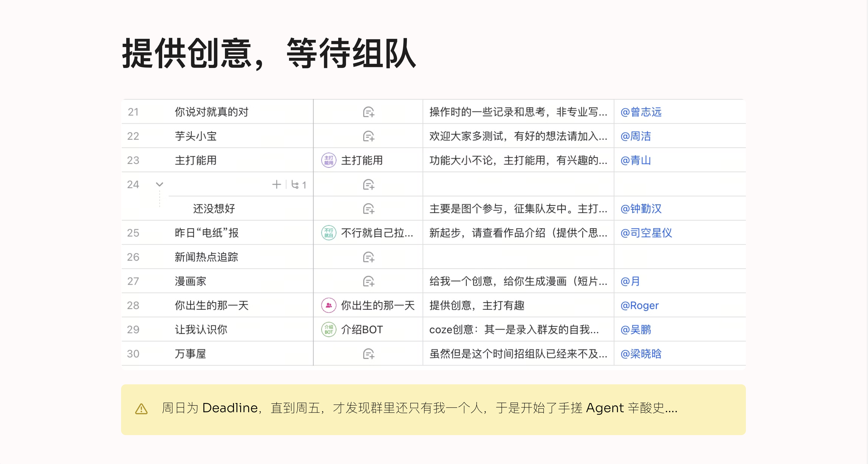Image resolution: width=868 pixels, height=464 pixels.
Task: Click the warning triangle icon in the yellow callout
Action: pyautogui.click(x=141, y=409)
